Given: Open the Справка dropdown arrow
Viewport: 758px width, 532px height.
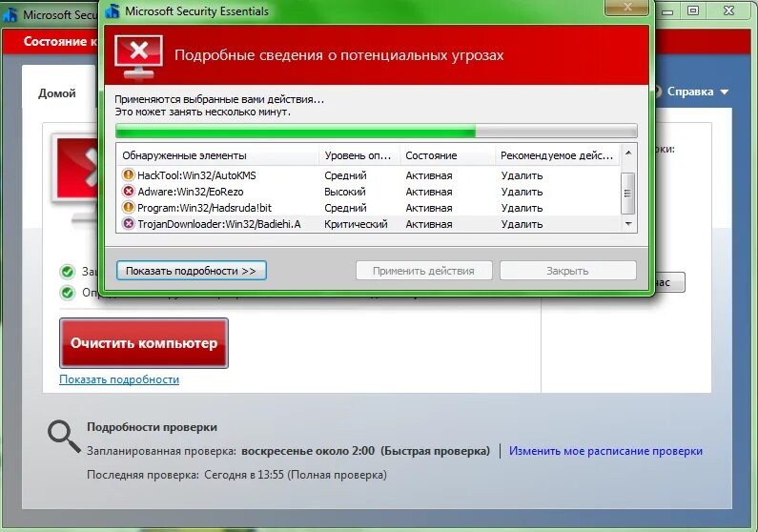Looking at the screenshot, I should pyautogui.click(x=725, y=92).
